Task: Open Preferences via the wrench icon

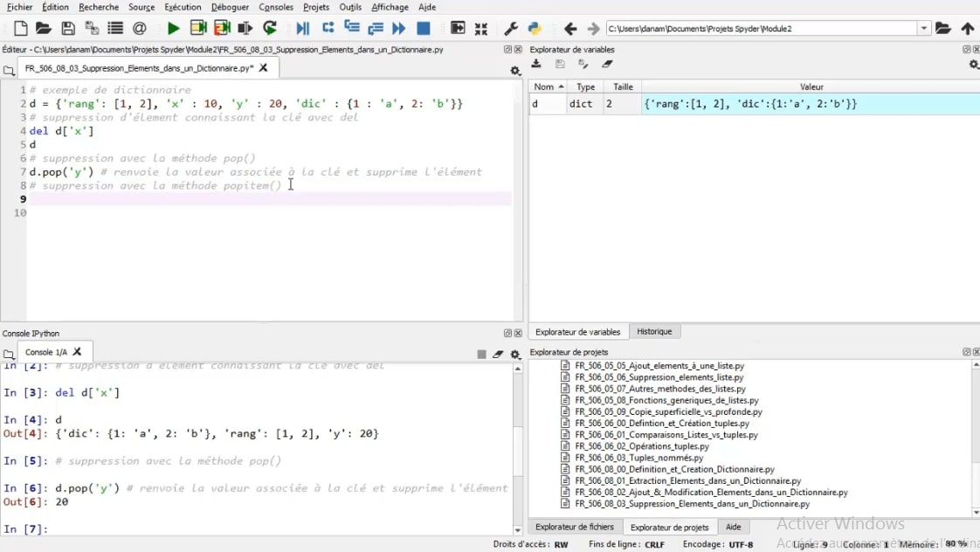Action: [512, 29]
